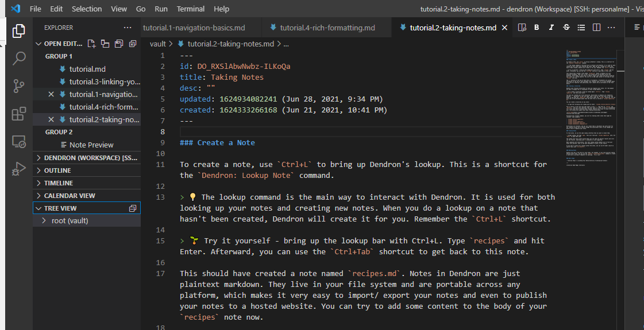Open the Extensions view icon

click(18, 114)
